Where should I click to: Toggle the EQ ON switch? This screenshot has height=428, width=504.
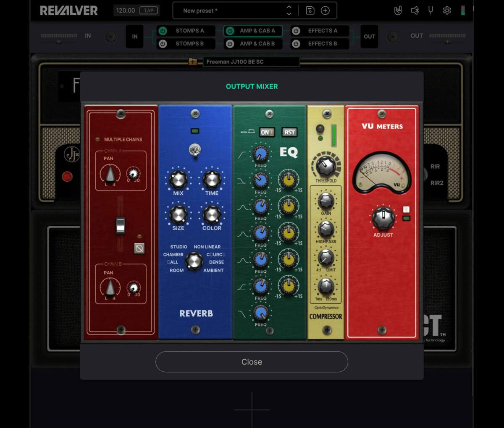point(266,132)
